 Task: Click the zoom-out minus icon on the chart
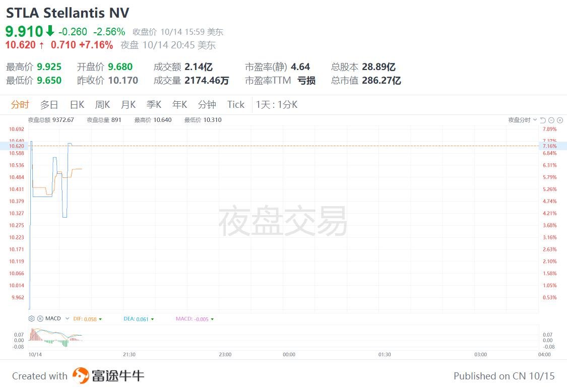coord(551,120)
